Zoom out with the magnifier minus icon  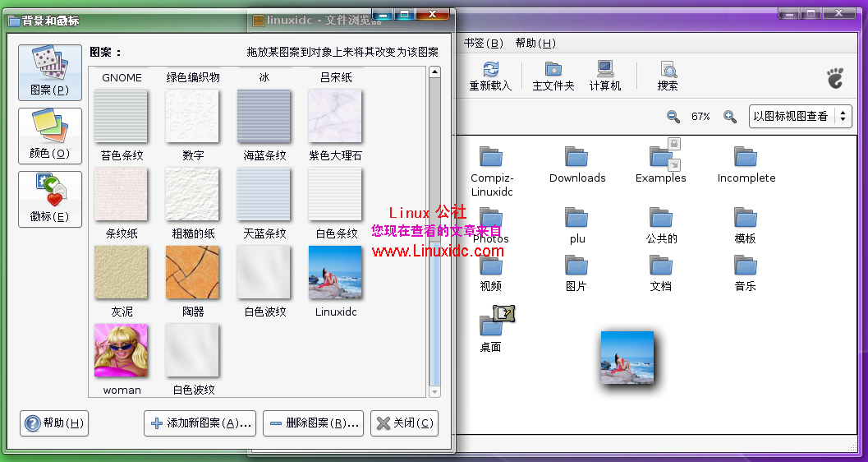pyautogui.click(x=673, y=117)
